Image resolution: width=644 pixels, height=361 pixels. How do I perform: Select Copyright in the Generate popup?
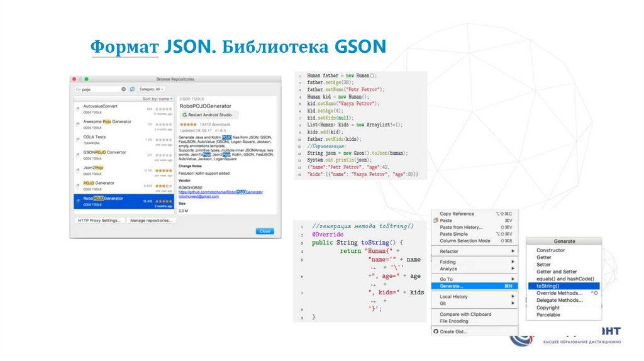(x=563, y=308)
